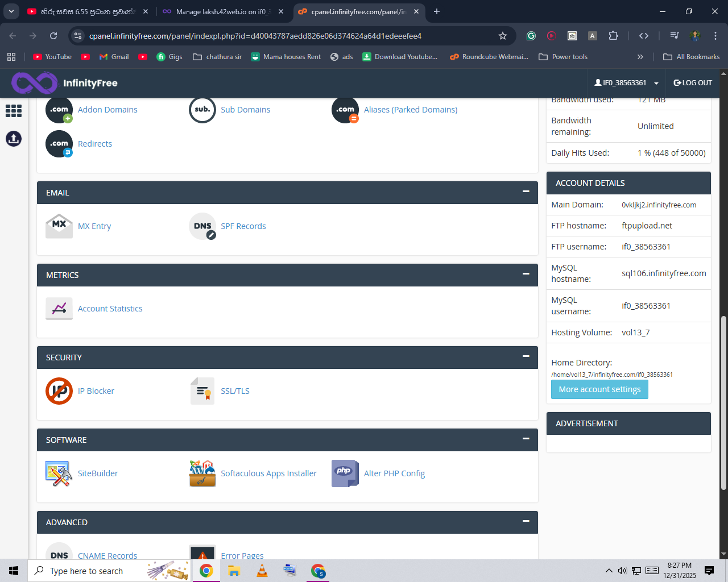Image resolution: width=728 pixels, height=582 pixels.
Task: Open Windows Start menu
Action: (x=14, y=571)
